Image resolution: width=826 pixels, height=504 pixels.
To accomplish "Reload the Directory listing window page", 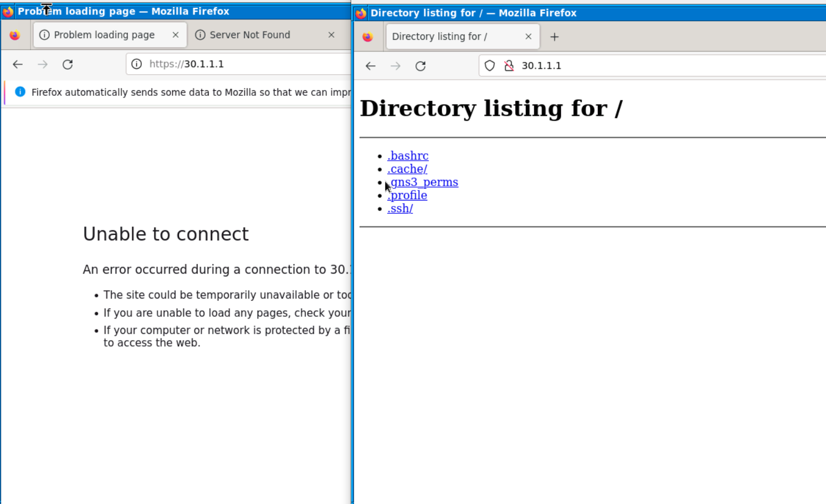I will (420, 66).
